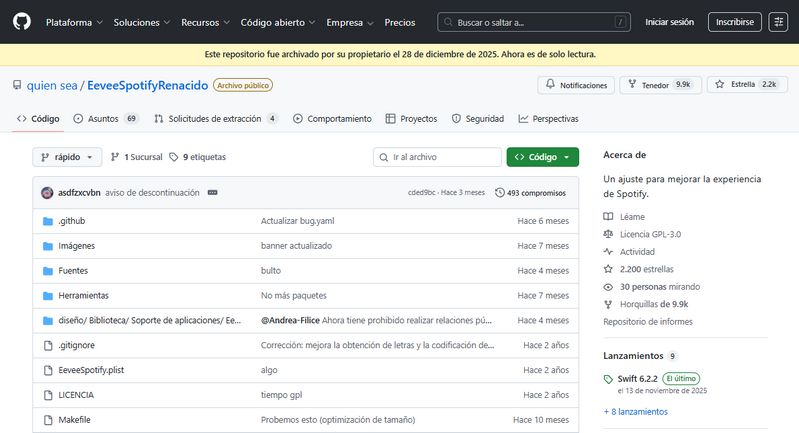Screen dimensions: 799x433
Task: Go to the Seguridad tab
Action: coord(477,119)
